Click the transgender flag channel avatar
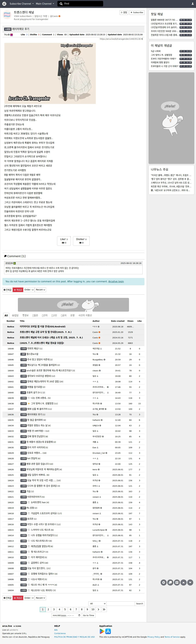Image resolution: width=196 pixels, height=644 pixels. click(7, 15)
